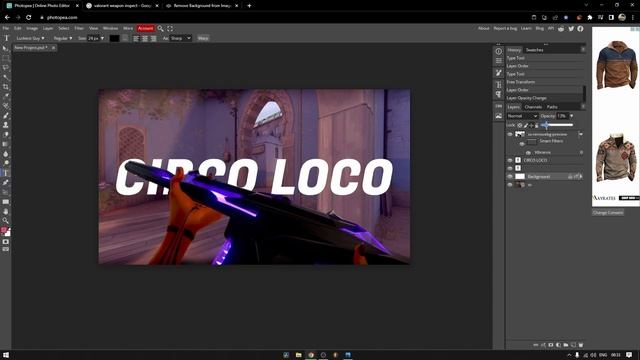Toggle Smart Filters visibility eye
Viewport: 640px width, 360px height.
click(522, 144)
